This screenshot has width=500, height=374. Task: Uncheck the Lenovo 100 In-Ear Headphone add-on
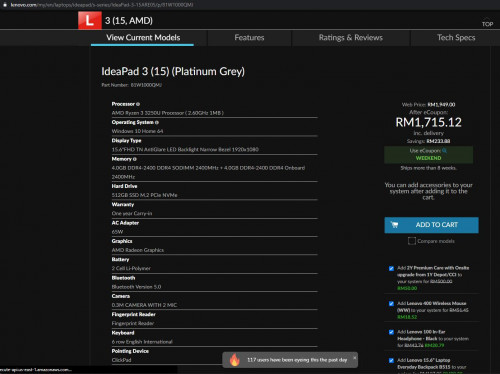point(391,332)
